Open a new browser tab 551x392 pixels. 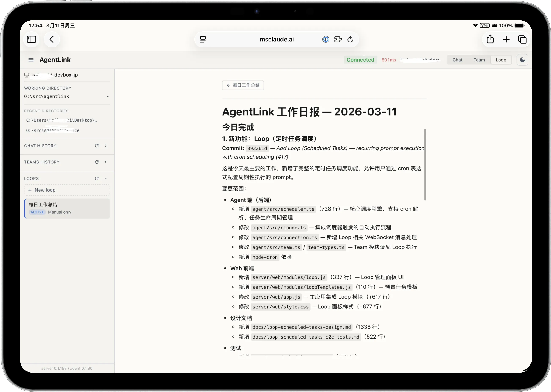[x=506, y=39]
